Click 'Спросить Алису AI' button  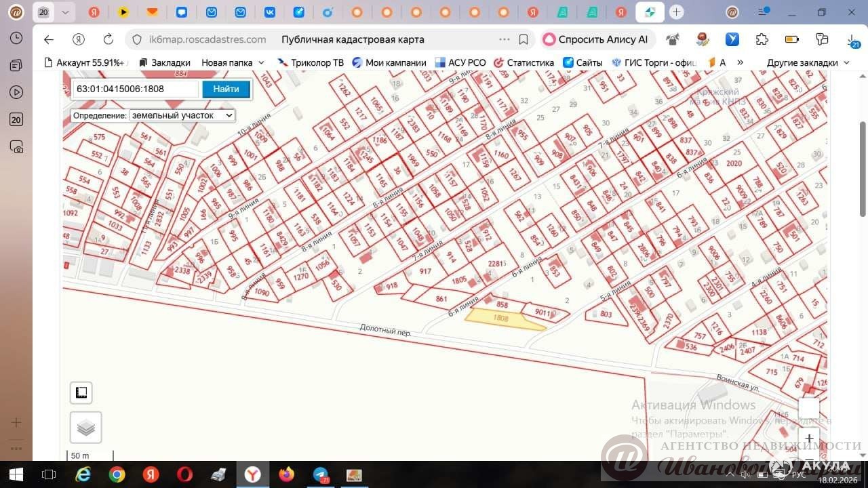[596, 39]
